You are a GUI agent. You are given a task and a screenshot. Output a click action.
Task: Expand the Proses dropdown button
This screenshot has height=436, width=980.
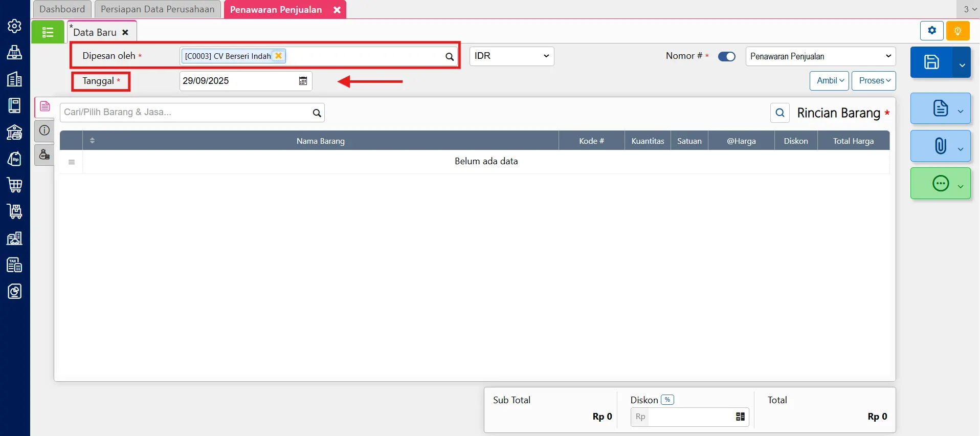point(874,81)
